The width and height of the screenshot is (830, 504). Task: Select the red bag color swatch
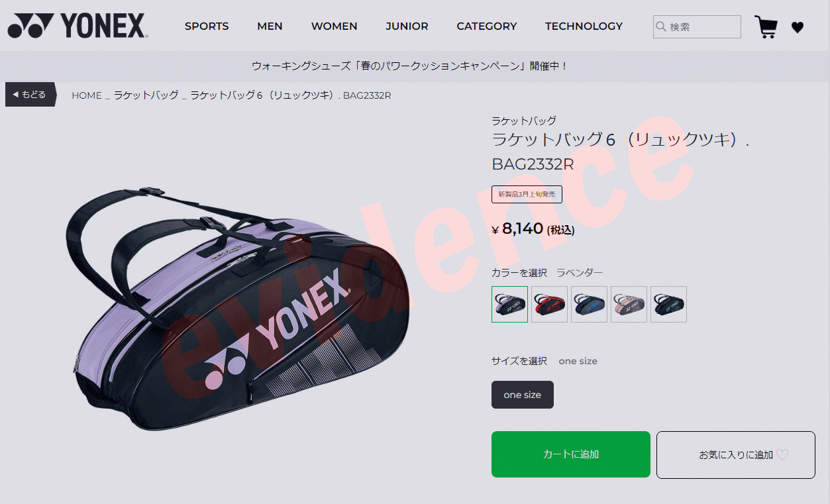click(549, 304)
